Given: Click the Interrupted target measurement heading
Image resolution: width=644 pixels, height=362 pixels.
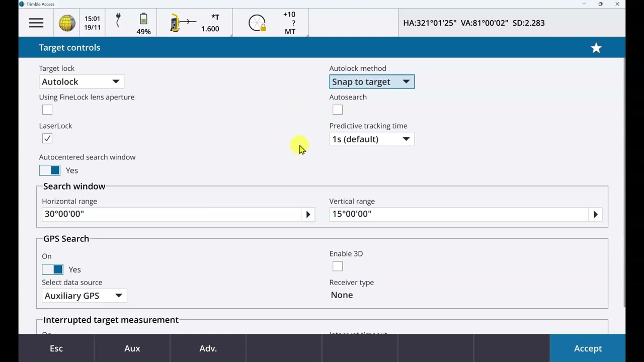Looking at the screenshot, I should tap(111, 320).
